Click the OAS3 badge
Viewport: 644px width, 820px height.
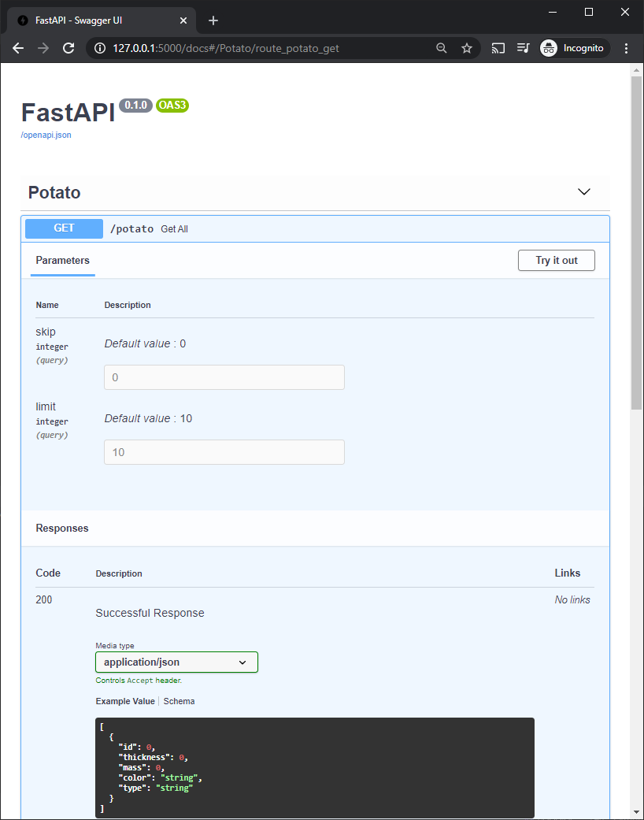pos(172,105)
